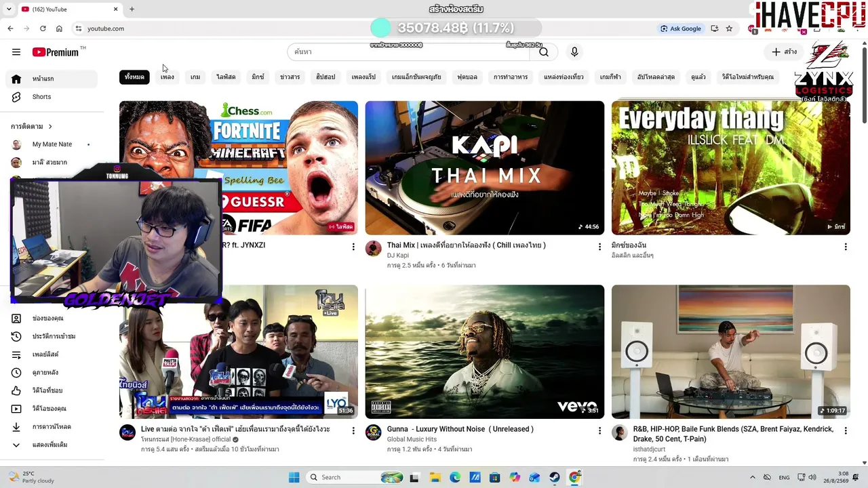Image resolution: width=868 pixels, height=488 pixels.
Task: Open Windows Start menu
Action: pyautogui.click(x=294, y=477)
